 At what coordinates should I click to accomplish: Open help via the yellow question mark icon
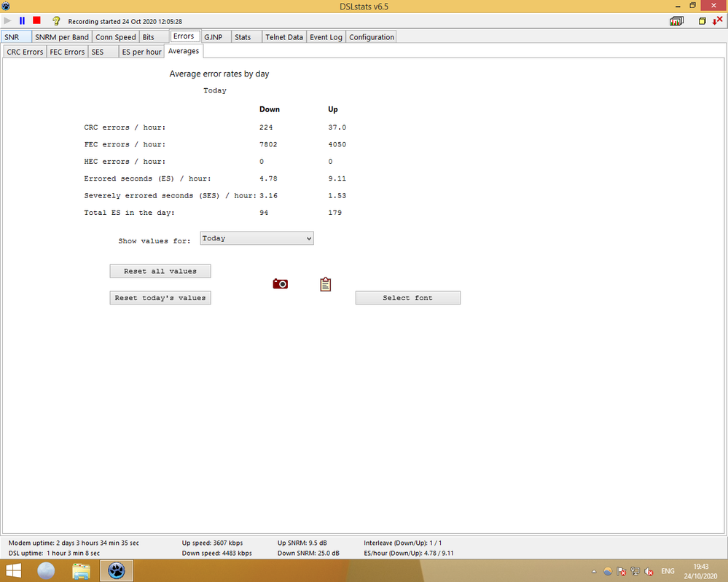pos(56,21)
